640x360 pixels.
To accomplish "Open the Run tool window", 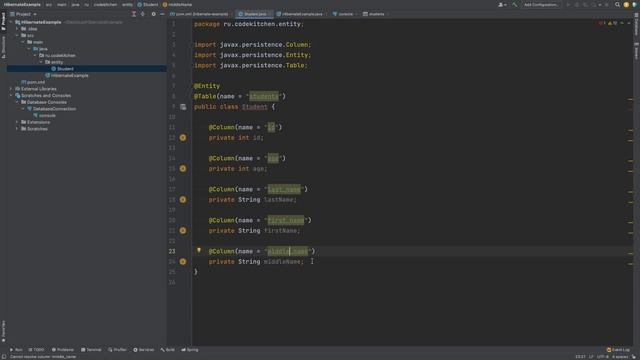I will pos(16,350).
